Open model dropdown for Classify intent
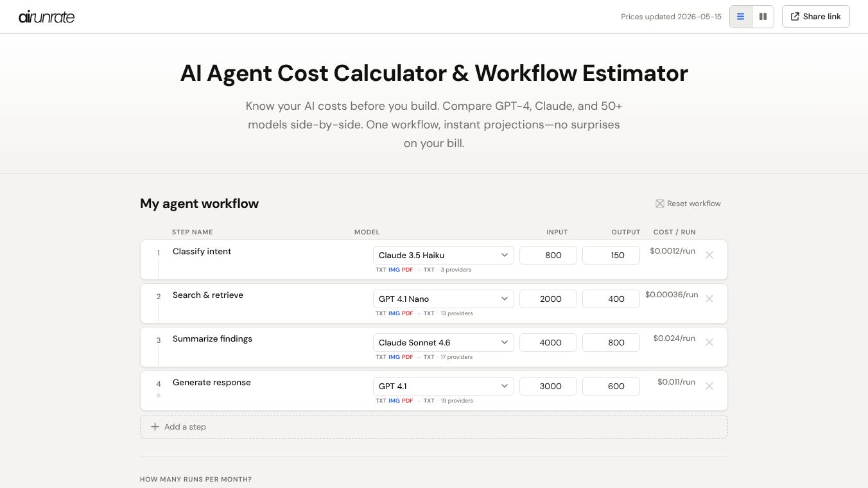868x488 pixels. 444,256
